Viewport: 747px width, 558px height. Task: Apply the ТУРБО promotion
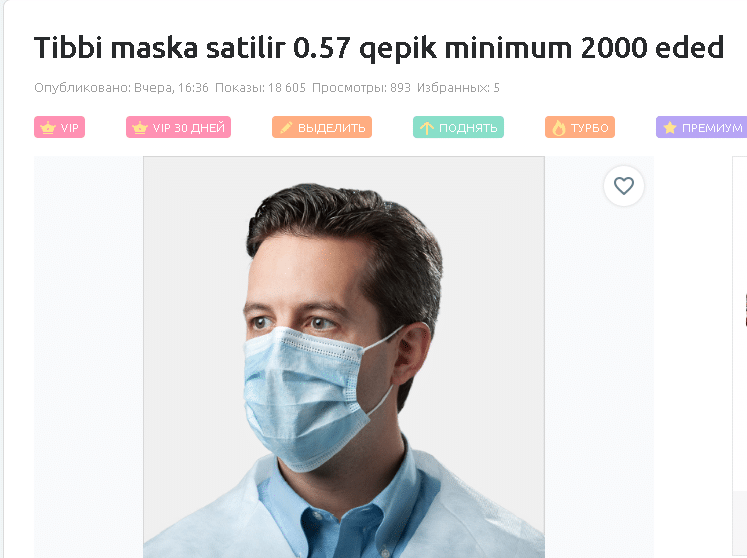pyautogui.click(x=580, y=127)
